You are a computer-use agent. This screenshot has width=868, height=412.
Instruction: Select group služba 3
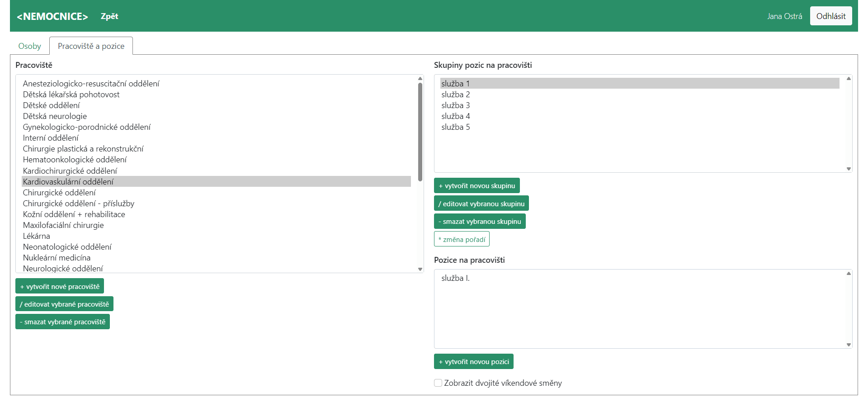[x=640, y=105]
